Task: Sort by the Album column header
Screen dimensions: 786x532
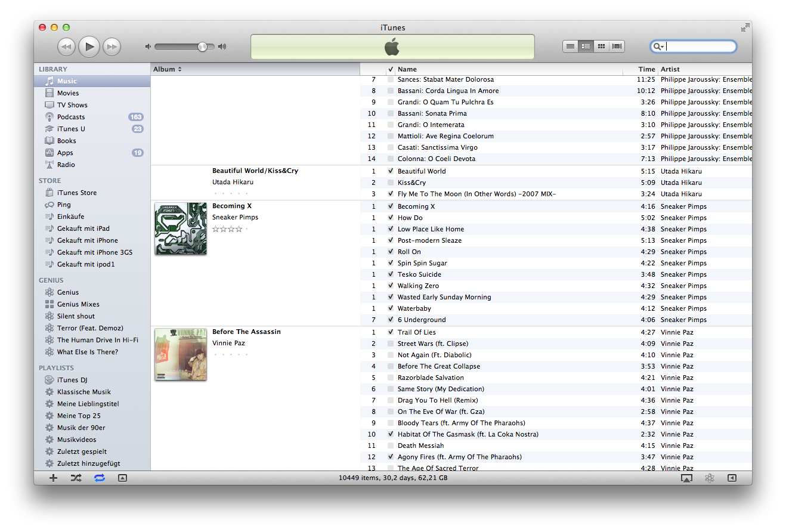Action: click(x=255, y=69)
